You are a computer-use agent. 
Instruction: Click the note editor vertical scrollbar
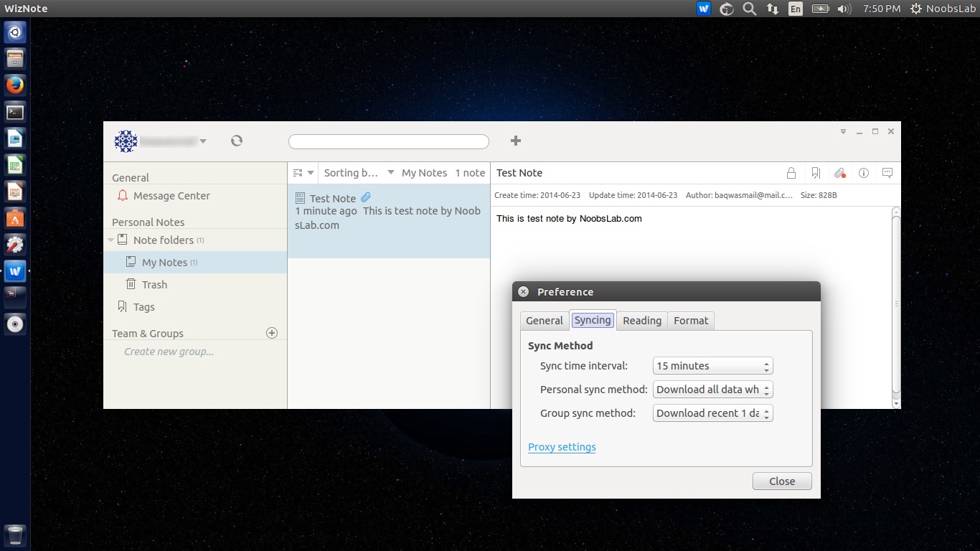(x=895, y=307)
